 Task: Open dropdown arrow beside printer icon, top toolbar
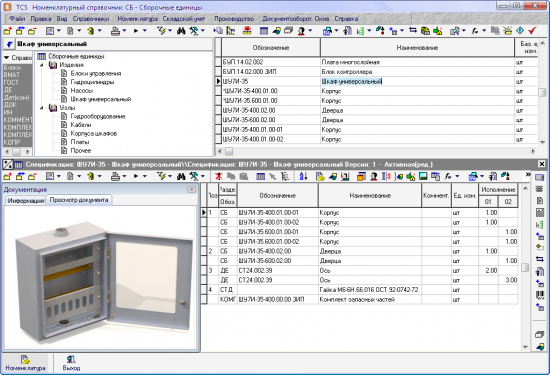coord(124,31)
